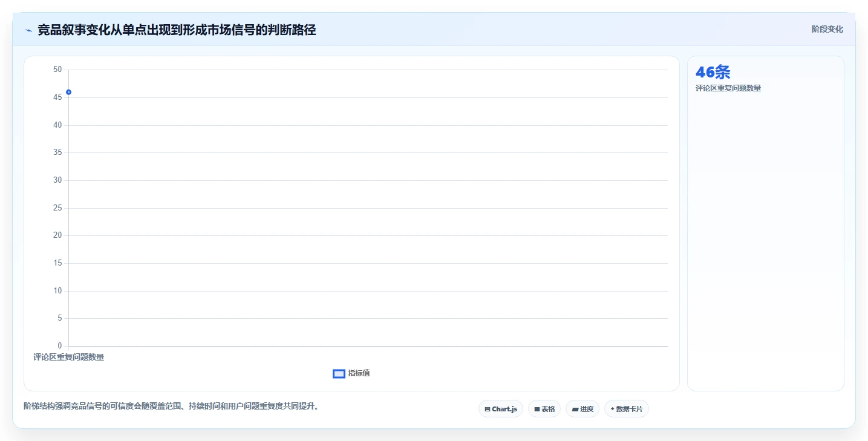
Task: Click the footer note starting with 阶梯结构强调
Action: coord(171,407)
